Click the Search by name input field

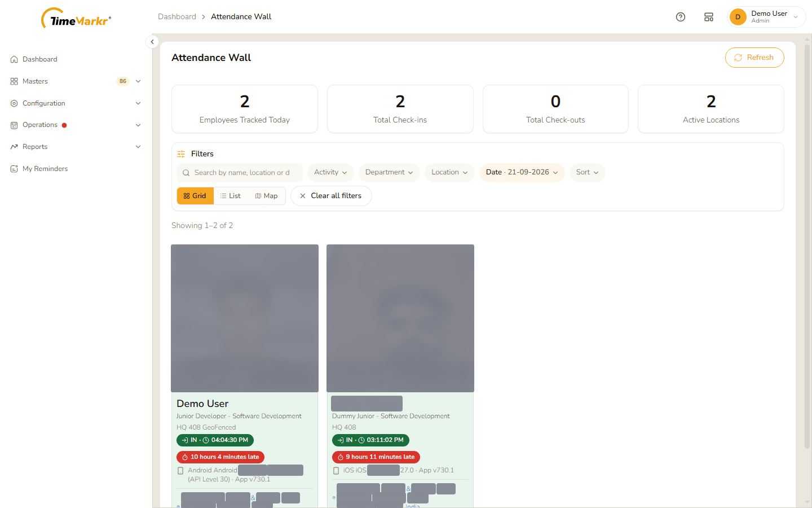pyautogui.click(x=240, y=173)
